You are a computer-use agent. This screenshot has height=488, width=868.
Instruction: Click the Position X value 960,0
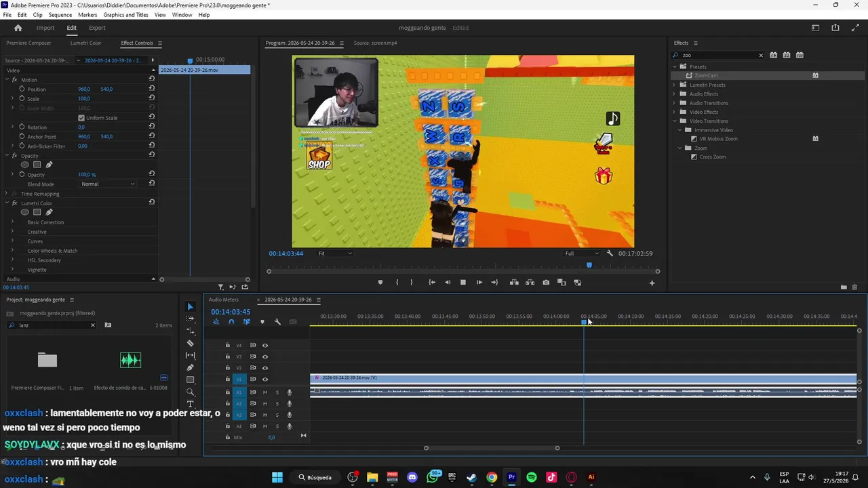pyautogui.click(x=84, y=89)
